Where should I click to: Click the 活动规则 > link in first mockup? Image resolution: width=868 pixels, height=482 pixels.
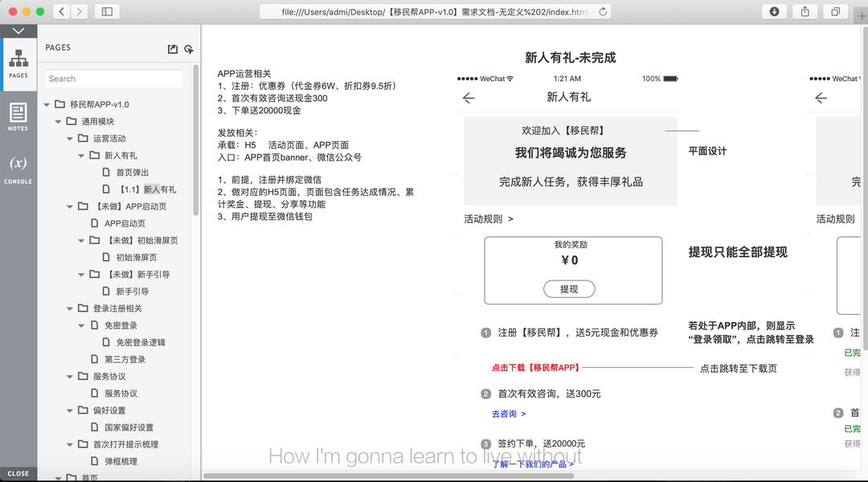pos(489,219)
